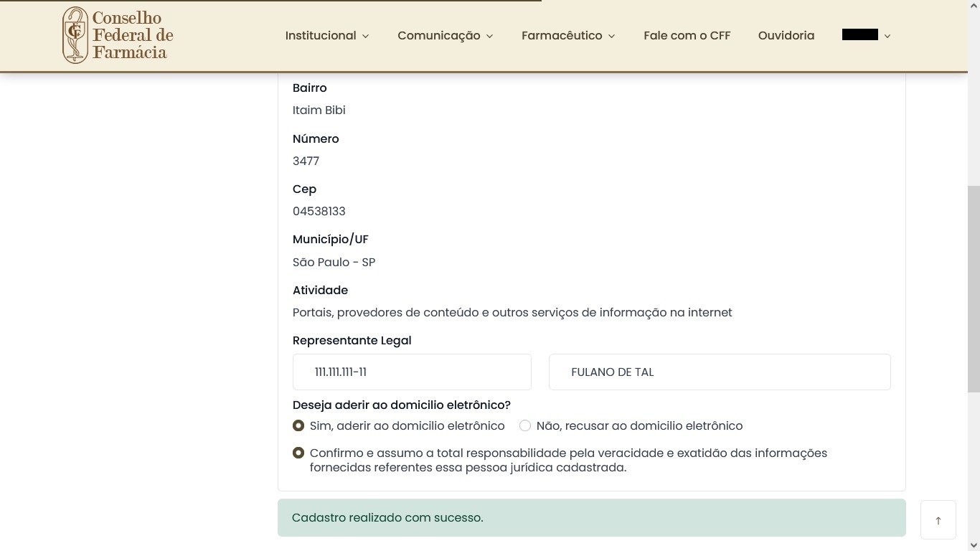
Task: Open the user account dropdown arrow
Action: click(x=887, y=36)
